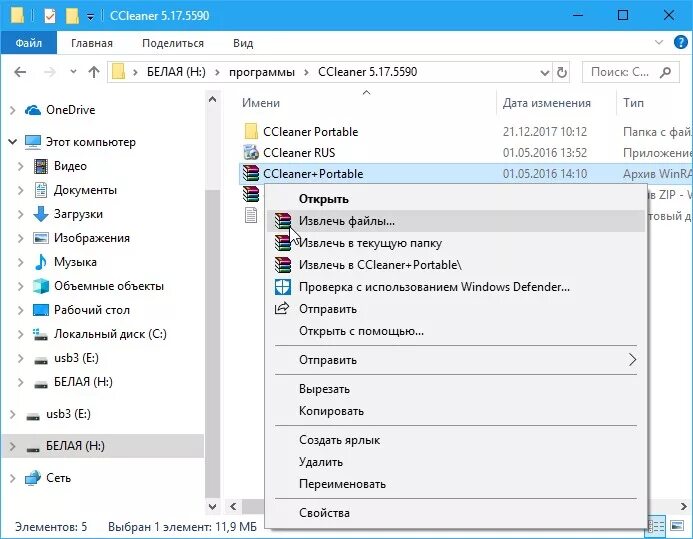The width and height of the screenshot is (693, 539).
Task: Click the Изображения picture icon
Action: 41,238
